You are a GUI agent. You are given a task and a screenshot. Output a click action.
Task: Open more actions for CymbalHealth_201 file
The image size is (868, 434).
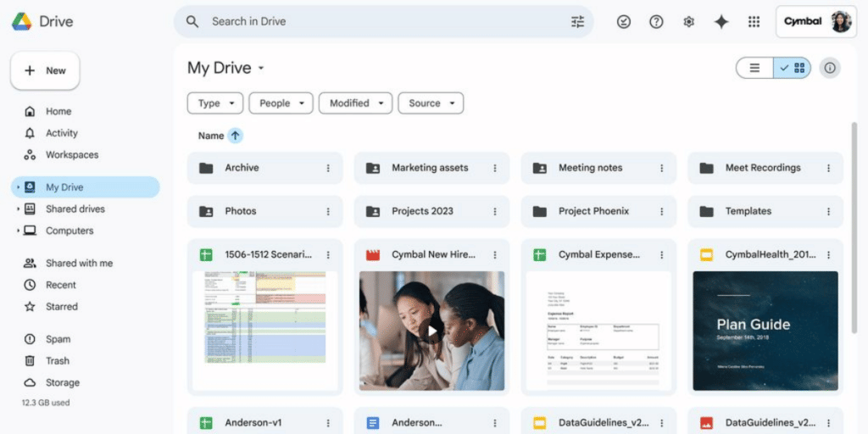[829, 254]
